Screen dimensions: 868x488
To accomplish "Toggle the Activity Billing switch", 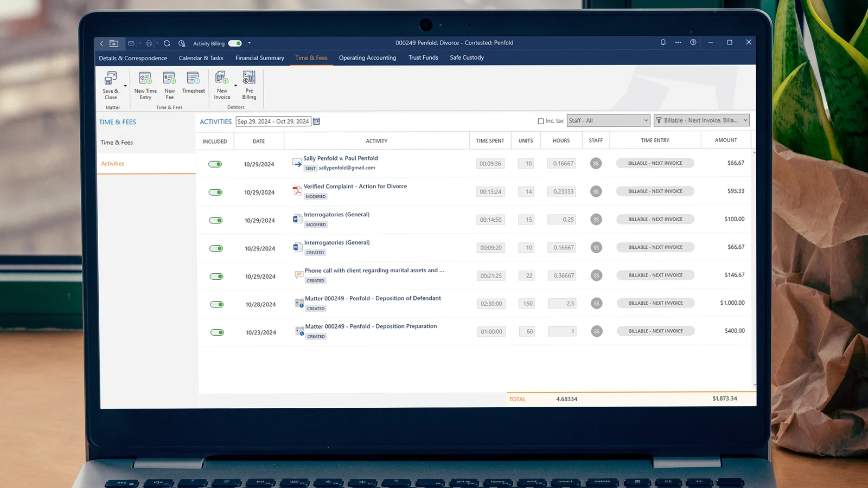I will tap(235, 43).
